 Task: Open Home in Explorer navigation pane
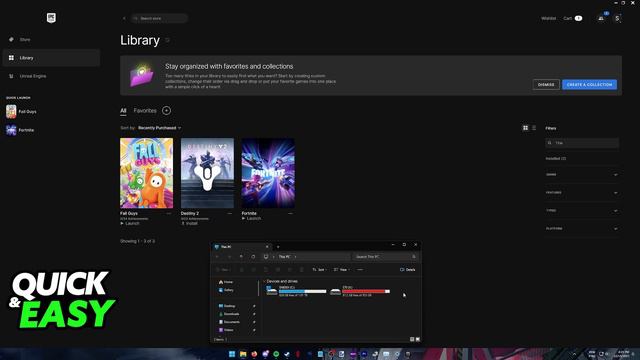[226, 282]
